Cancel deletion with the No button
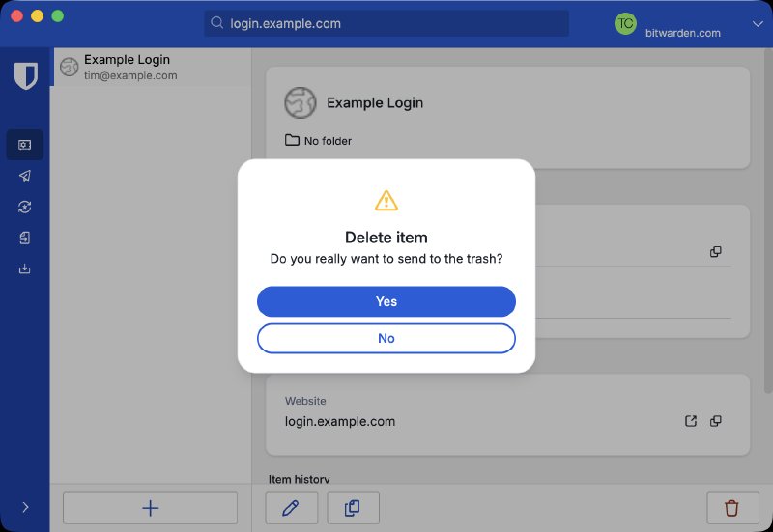Viewport: 773px width, 532px height. (386, 338)
